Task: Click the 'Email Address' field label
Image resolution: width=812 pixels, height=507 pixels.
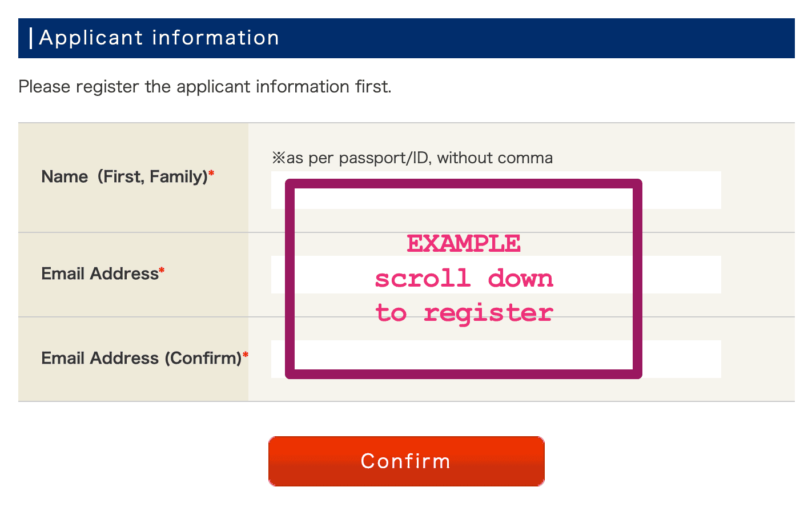Action: 99,274
